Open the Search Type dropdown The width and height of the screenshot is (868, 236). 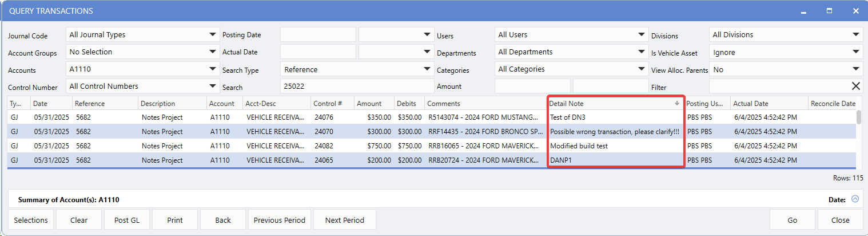click(357, 69)
